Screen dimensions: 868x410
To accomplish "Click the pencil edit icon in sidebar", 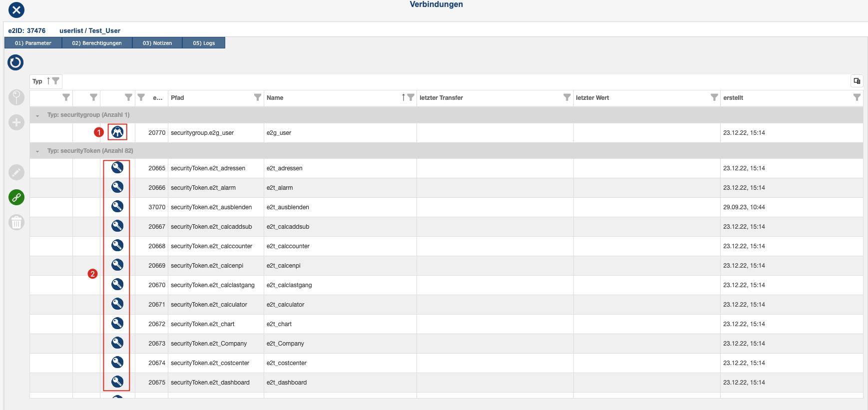I will pyautogui.click(x=16, y=172).
